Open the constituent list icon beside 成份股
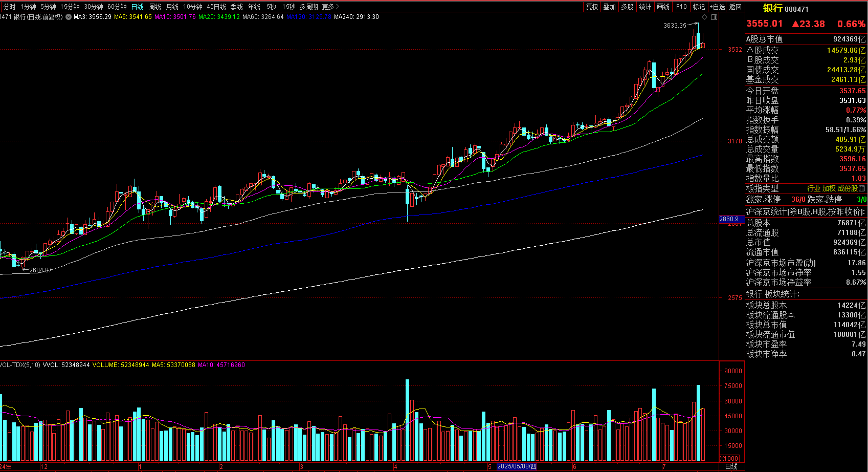This screenshot has width=868, height=472. (x=862, y=189)
